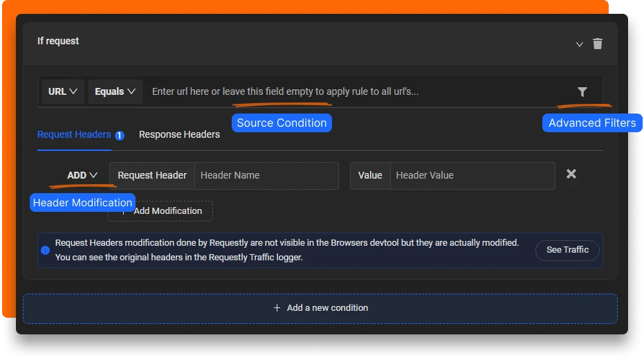The height and width of the screenshot is (360, 644).
Task: Remove the header row with X icon
Action: (x=571, y=174)
